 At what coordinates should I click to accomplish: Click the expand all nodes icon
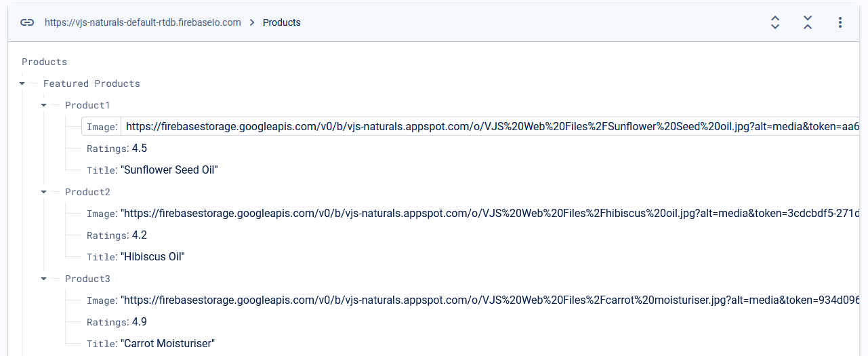pos(775,22)
